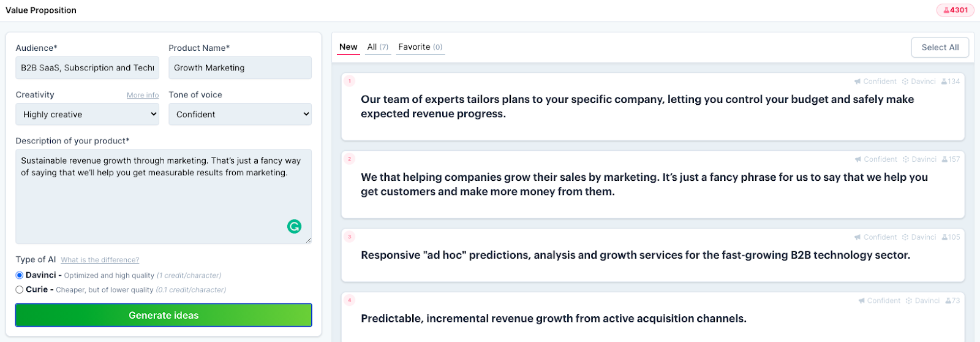Viewport: 980px width, 342px height.
Task: Select the Davinci AI radio button
Action: pos(20,275)
